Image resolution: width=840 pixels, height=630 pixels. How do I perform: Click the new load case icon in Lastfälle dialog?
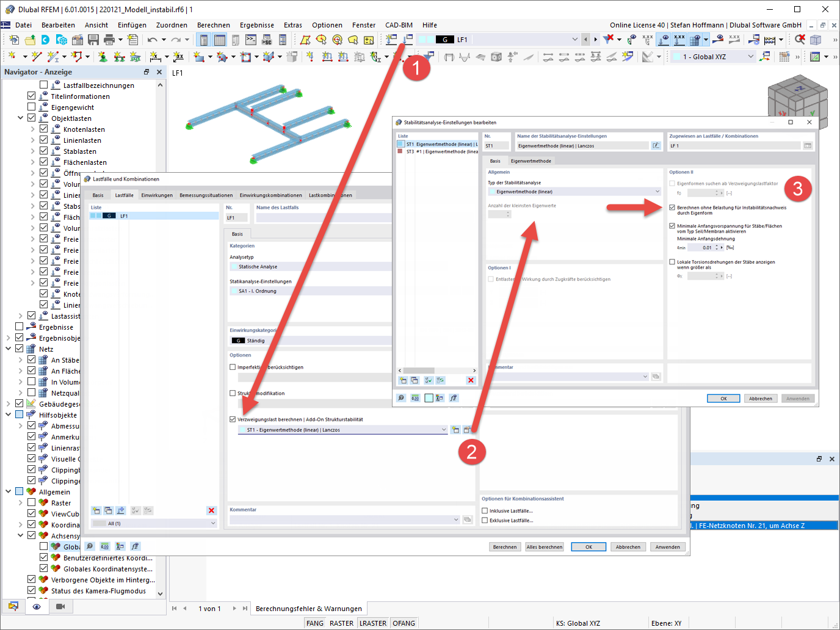[x=96, y=510]
